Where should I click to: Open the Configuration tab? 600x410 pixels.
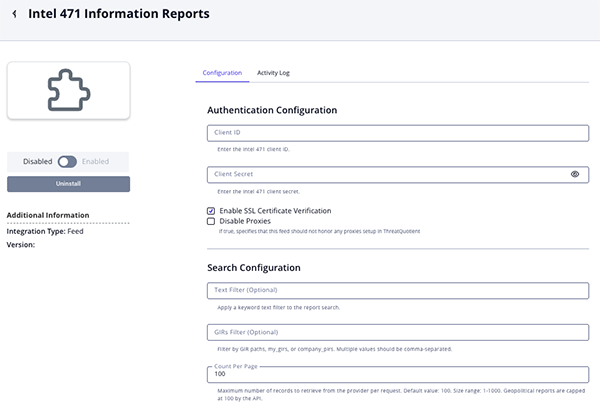click(x=222, y=73)
